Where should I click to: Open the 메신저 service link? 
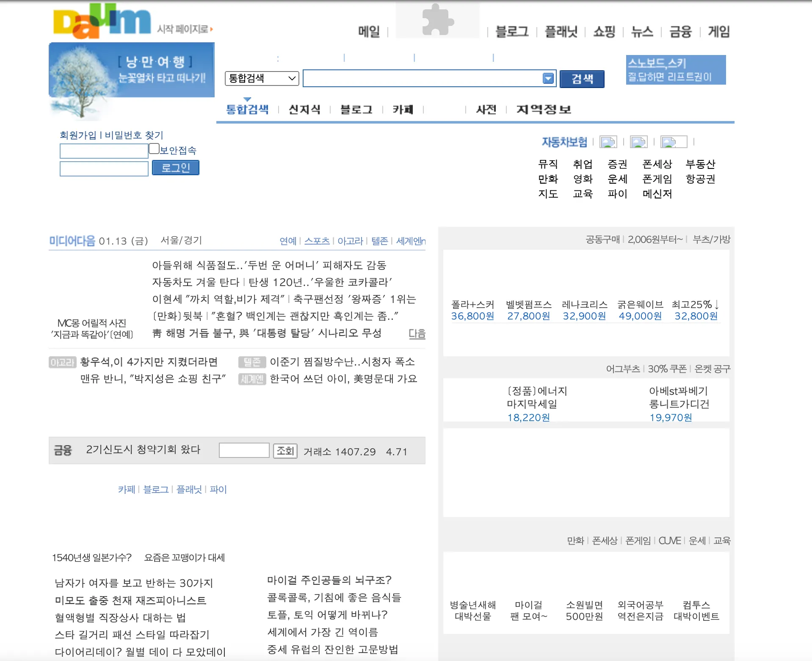657,194
